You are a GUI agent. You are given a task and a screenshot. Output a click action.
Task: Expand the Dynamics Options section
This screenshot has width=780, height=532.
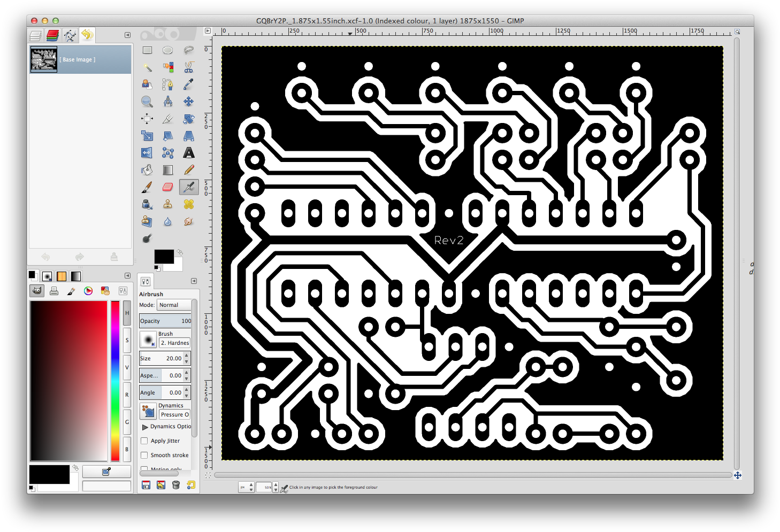145,427
